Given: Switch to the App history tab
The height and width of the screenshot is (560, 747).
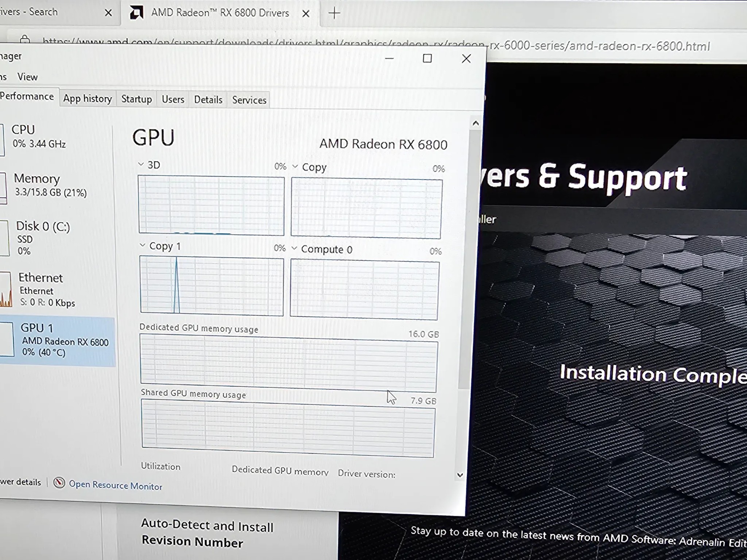Looking at the screenshot, I should pos(88,99).
